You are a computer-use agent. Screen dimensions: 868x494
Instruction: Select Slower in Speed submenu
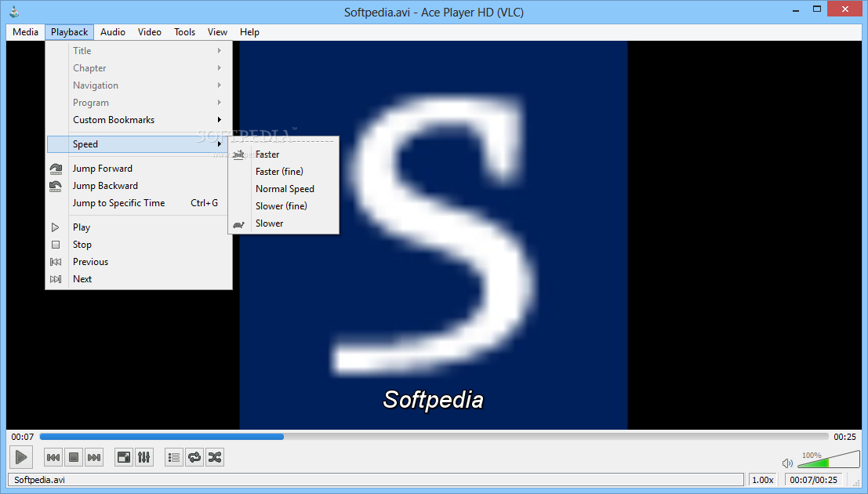(x=283, y=223)
